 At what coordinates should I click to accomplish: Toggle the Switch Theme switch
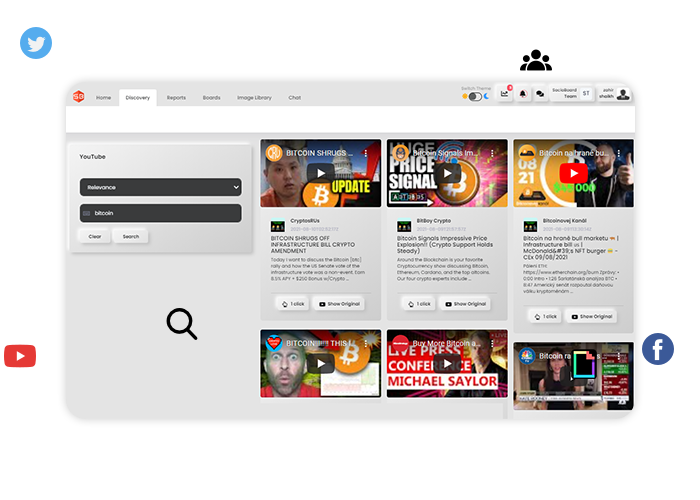click(x=474, y=97)
